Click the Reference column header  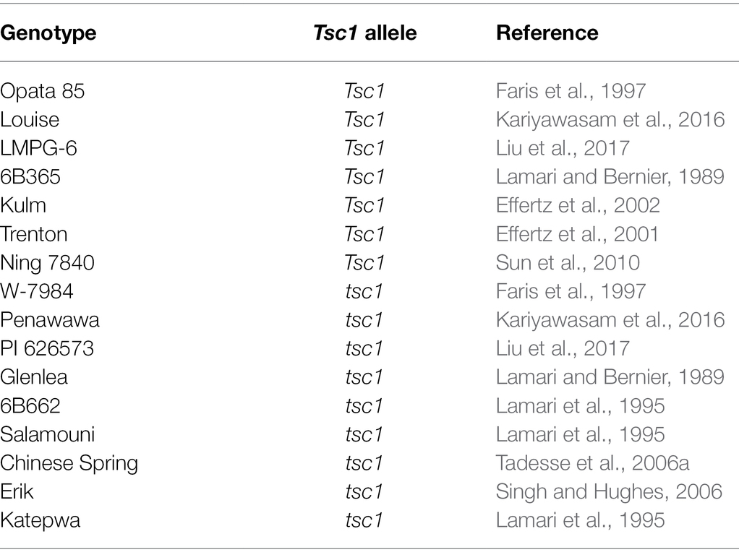(547, 33)
